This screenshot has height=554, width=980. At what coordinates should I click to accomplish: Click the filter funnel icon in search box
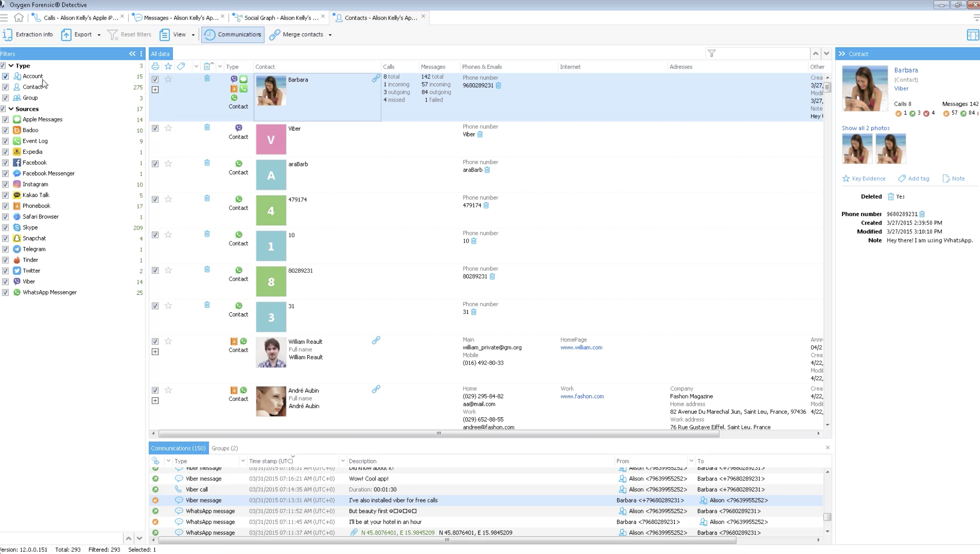[x=711, y=54]
